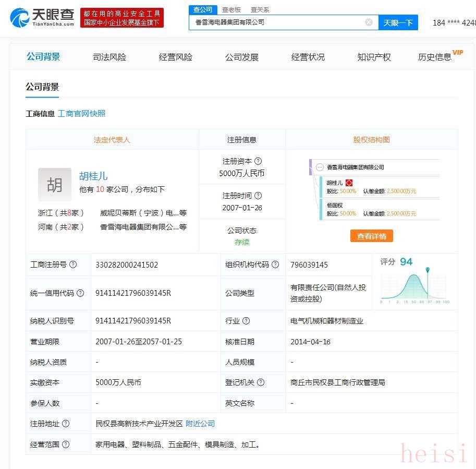Collapse the 香雪海电器集团有限公司 equity tree node
Viewport: 476px width, 469px height.
320,167
